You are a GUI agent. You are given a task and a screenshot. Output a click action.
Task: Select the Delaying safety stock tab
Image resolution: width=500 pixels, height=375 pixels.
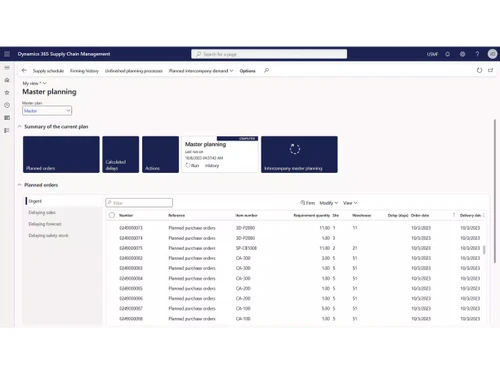[48, 235]
